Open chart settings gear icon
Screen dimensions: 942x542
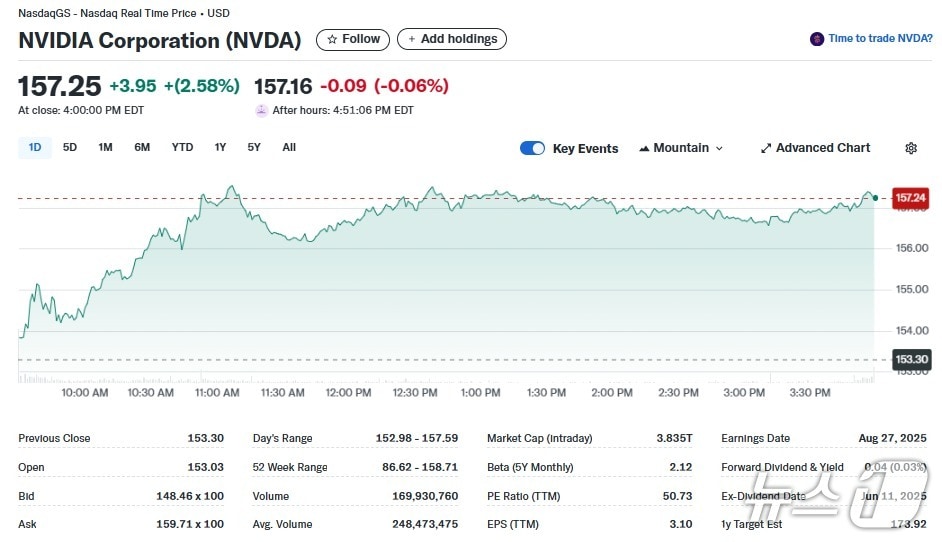[910, 148]
